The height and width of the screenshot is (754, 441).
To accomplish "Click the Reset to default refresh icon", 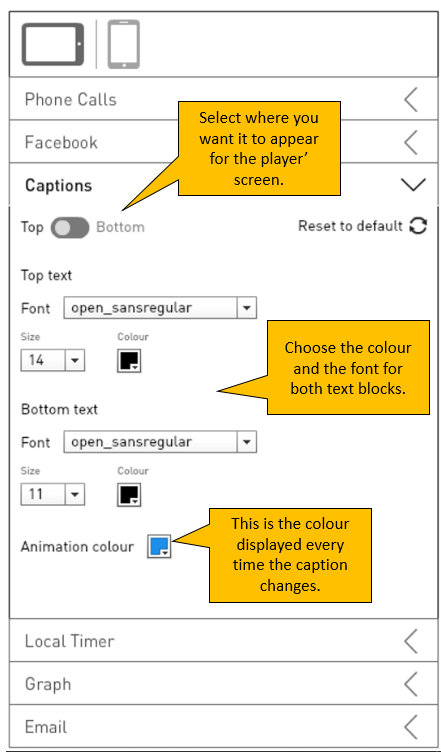I will point(418,226).
